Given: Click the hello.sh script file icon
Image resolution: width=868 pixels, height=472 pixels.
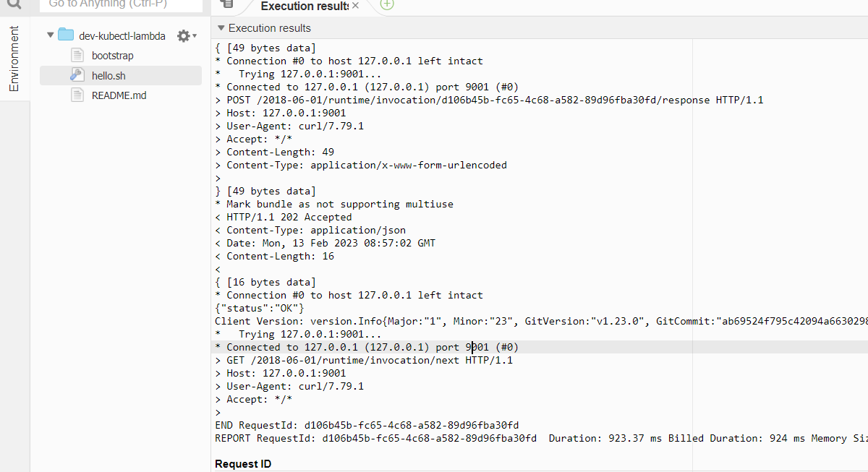Looking at the screenshot, I should pyautogui.click(x=77, y=75).
